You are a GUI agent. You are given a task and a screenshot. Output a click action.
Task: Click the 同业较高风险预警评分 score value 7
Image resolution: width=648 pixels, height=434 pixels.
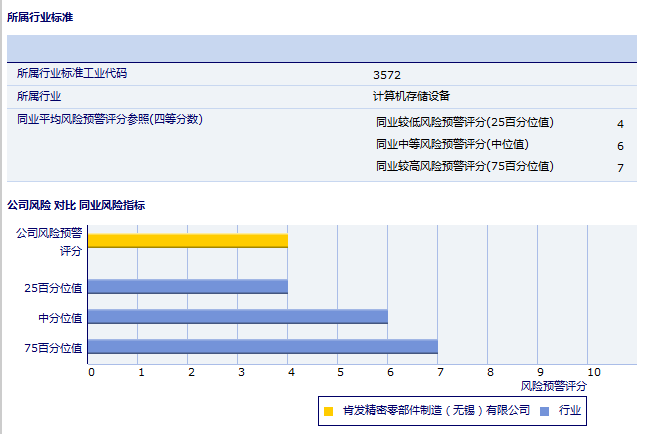click(x=620, y=168)
